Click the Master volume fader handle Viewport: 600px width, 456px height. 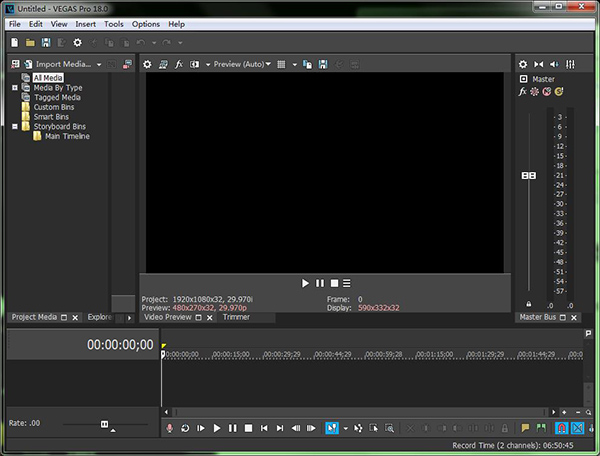529,176
